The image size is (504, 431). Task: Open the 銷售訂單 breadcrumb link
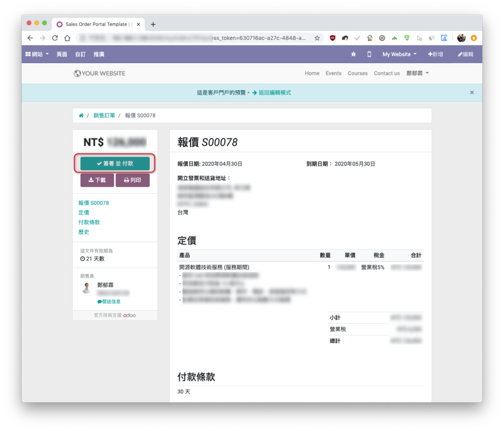pyautogui.click(x=104, y=115)
